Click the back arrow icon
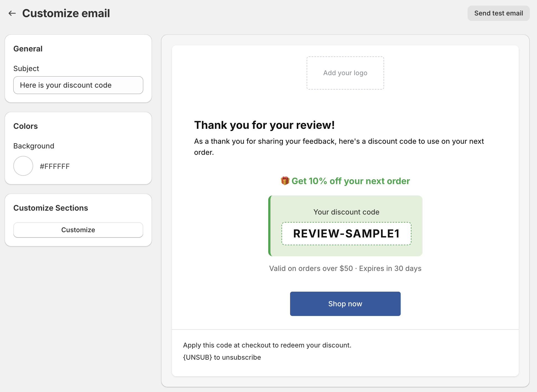537x392 pixels. click(x=12, y=13)
